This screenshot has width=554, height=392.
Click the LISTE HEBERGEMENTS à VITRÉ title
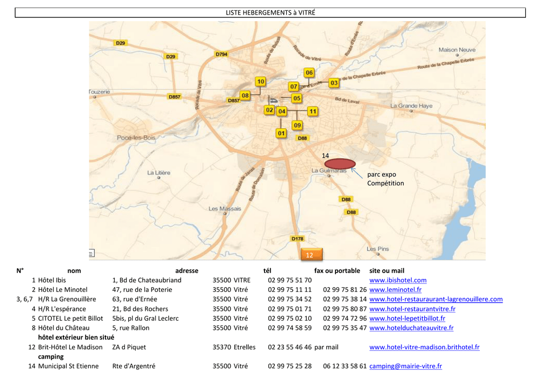point(270,12)
